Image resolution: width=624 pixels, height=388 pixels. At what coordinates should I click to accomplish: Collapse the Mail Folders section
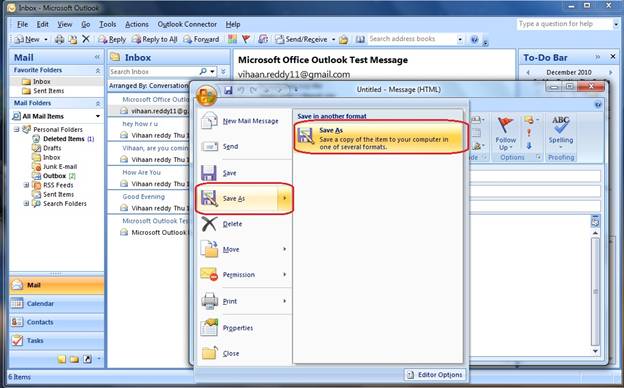pyautogui.click(x=98, y=103)
